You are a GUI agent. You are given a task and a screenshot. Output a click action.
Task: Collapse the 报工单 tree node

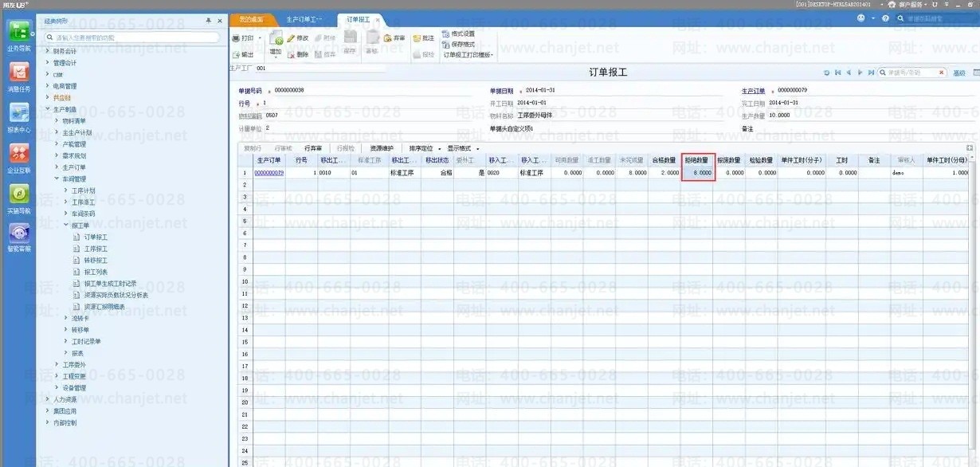[x=66, y=226]
